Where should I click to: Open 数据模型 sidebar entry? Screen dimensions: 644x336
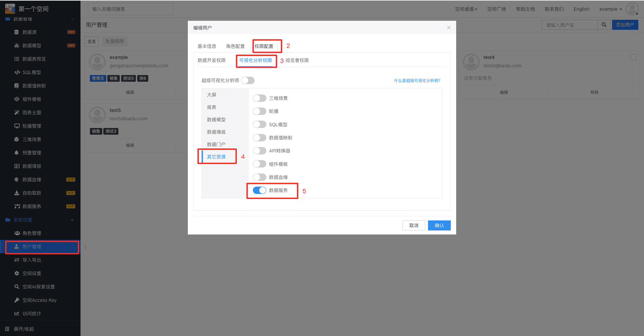(32, 46)
